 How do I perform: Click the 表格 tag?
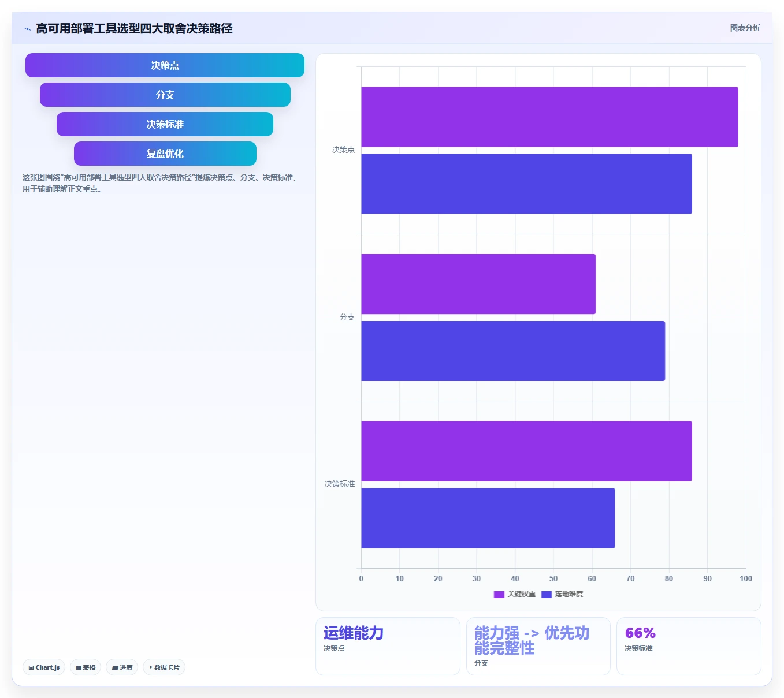(x=86, y=667)
